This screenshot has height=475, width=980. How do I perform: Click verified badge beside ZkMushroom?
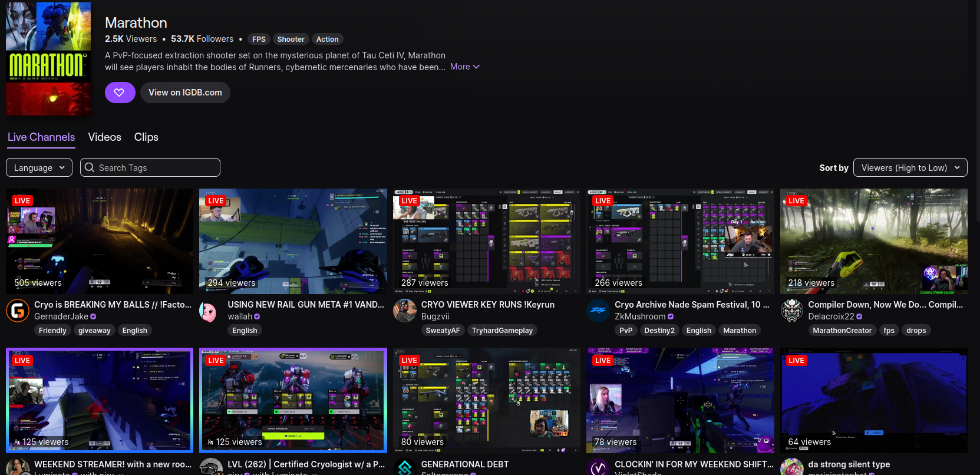(x=671, y=316)
